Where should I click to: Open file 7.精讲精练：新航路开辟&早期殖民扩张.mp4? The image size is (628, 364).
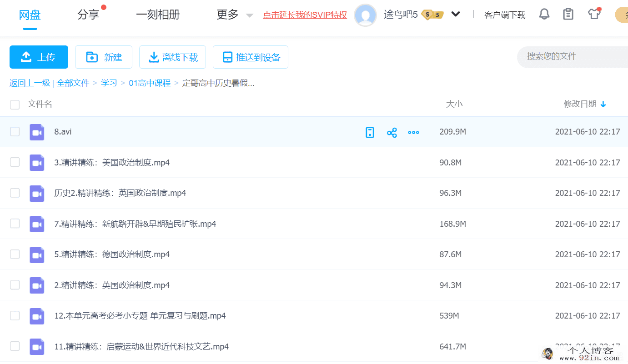coord(135,224)
